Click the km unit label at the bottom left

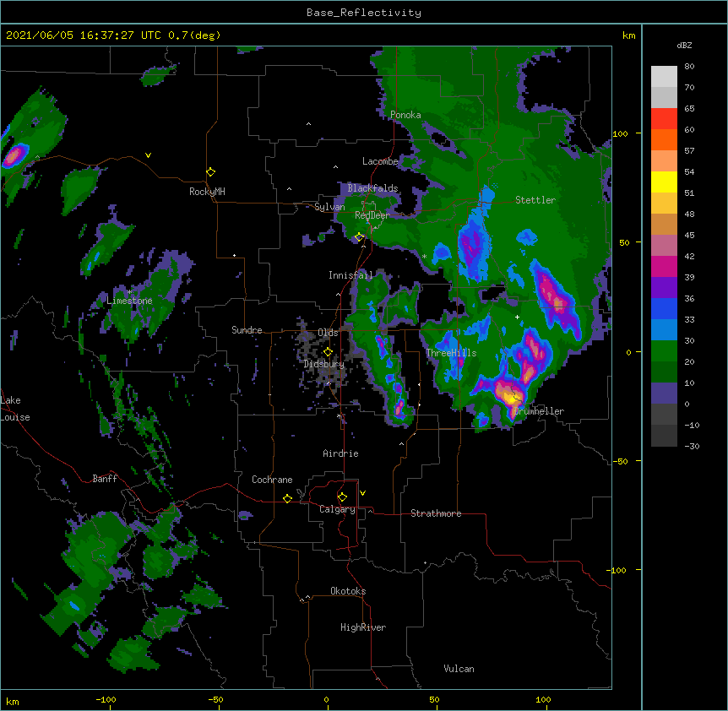tap(13, 702)
